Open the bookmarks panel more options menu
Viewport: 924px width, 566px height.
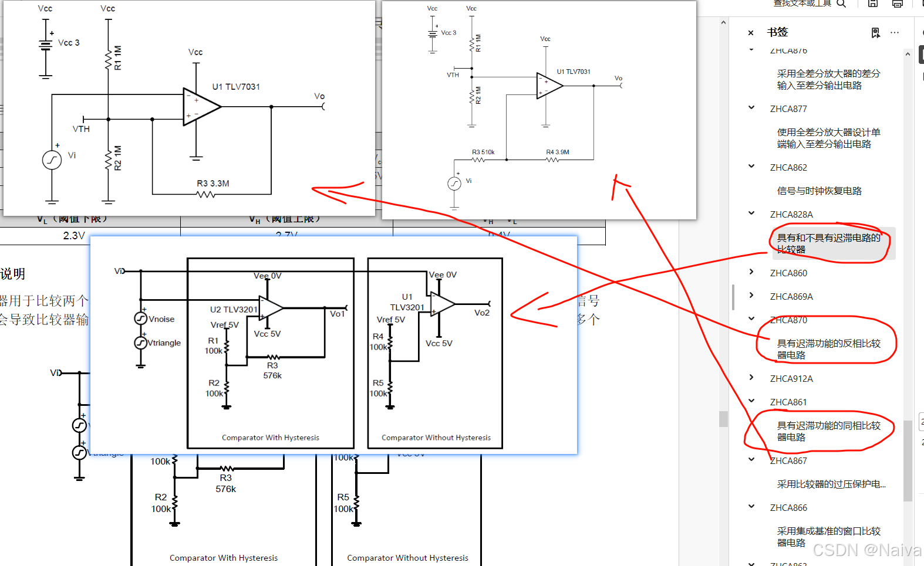(895, 33)
